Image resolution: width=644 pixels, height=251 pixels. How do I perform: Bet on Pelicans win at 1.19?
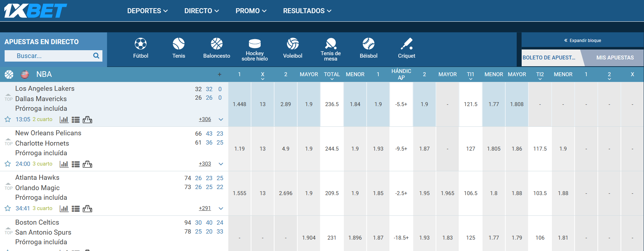click(239, 149)
